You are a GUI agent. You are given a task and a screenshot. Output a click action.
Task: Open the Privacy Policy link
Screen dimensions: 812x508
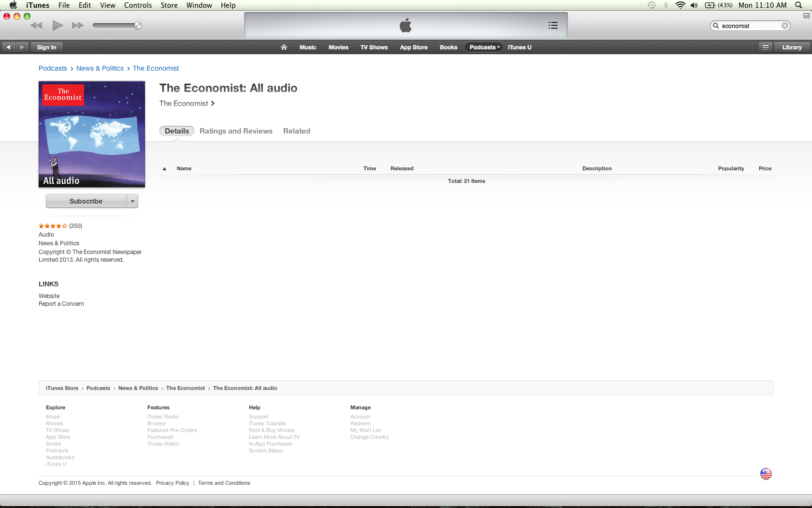173,483
